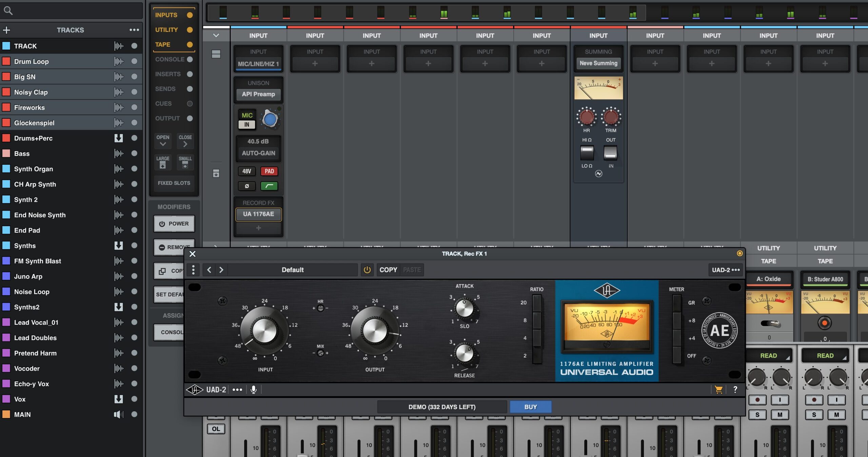Click the blue BUY button
The height and width of the screenshot is (457, 868).
[531, 407]
